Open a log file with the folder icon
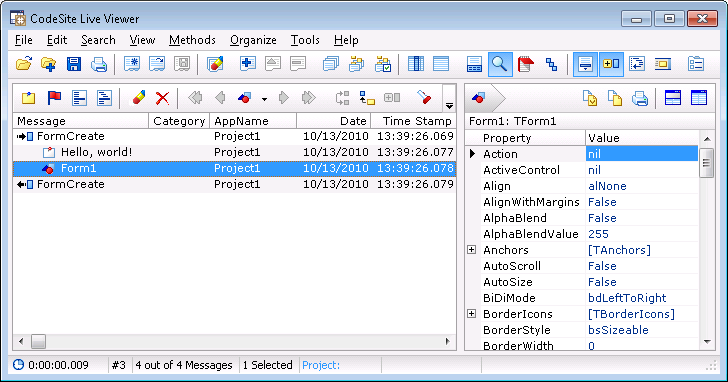This screenshot has height=382, width=728. tap(24, 64)
